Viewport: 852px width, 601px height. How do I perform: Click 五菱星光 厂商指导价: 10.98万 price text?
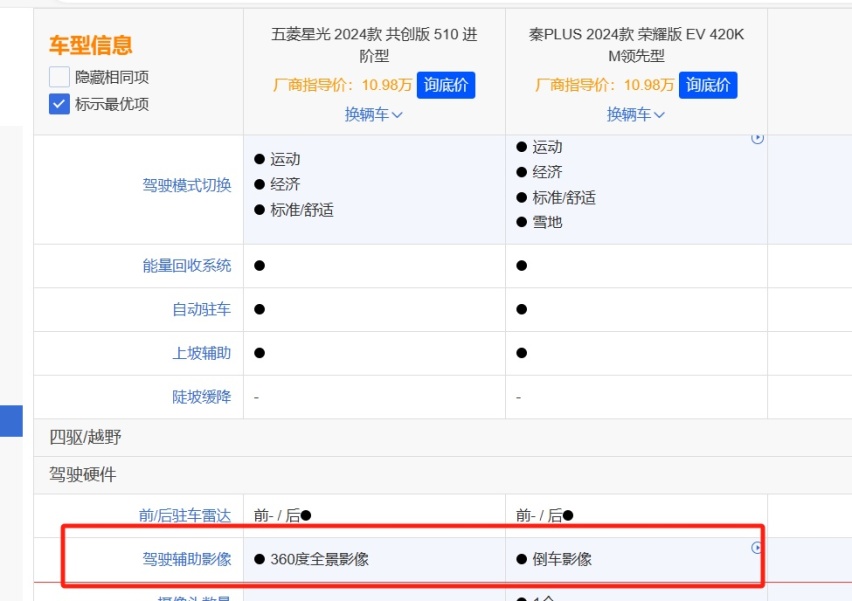(342, 85)
